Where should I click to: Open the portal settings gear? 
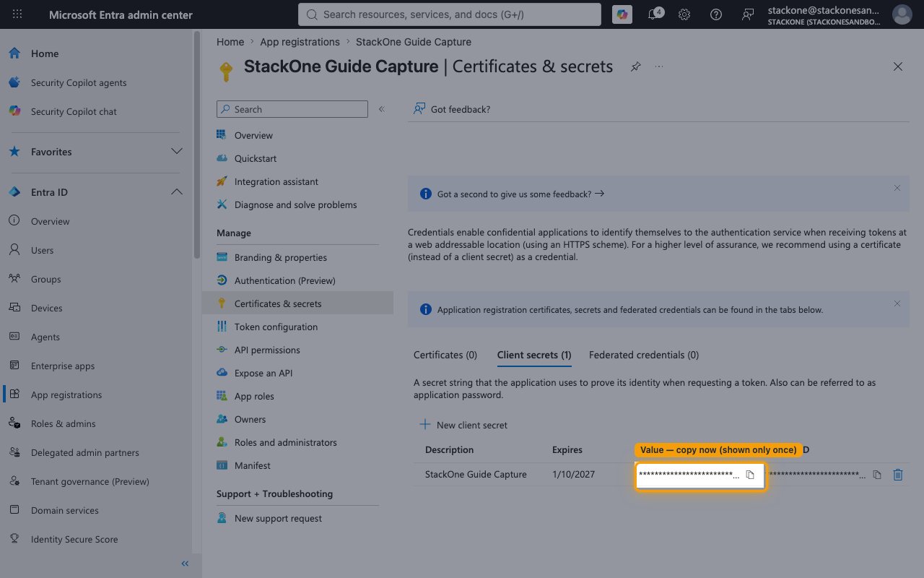click(684, 14)
